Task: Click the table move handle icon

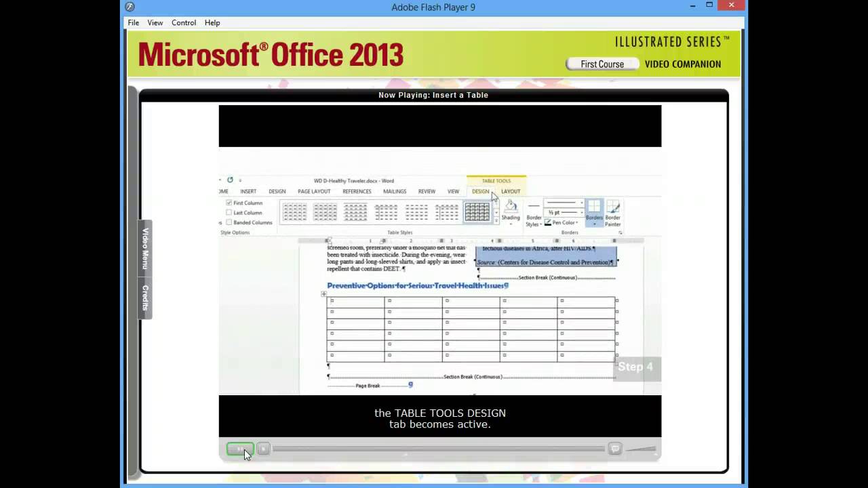Action: [x=323, y=293]
